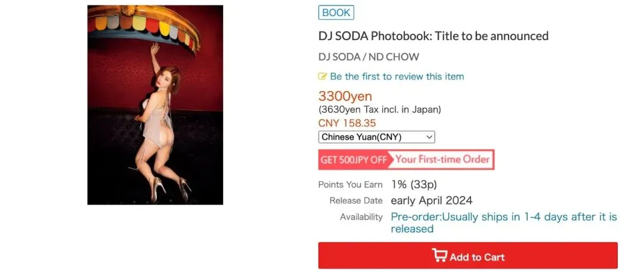Click the BOOK category badge
This screenshot has width=644, height=272.
(x=336, y=13)
